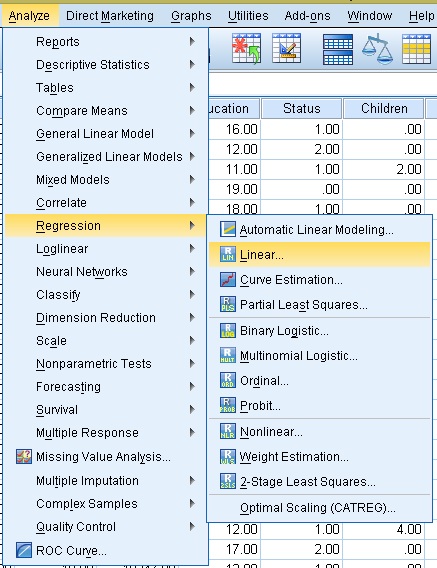Open the Scale submenu
Screen dimensions: 437x568
[x=106, y=341]
